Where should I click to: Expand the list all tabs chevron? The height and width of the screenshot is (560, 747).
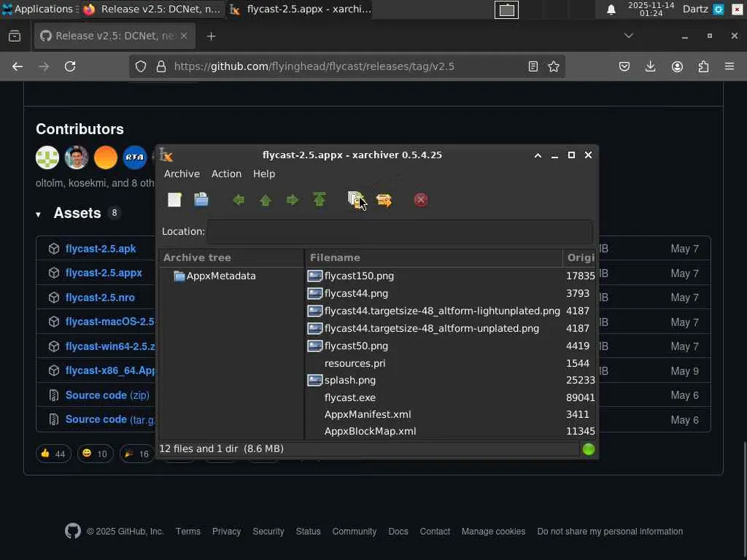(x=628, y=36)
